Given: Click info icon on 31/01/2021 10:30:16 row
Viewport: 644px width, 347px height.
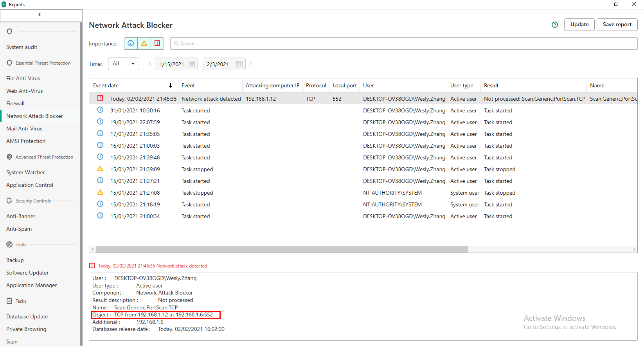Looking at the screenshot, I should 100,110.
